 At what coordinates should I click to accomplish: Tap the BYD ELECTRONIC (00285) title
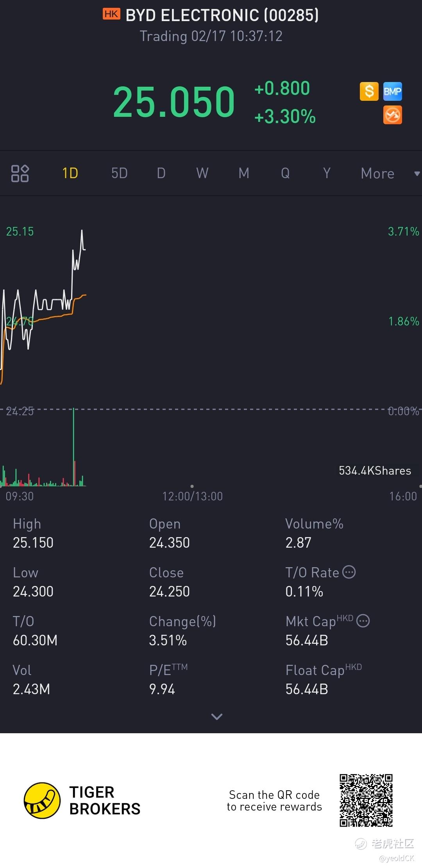point(222,15)
